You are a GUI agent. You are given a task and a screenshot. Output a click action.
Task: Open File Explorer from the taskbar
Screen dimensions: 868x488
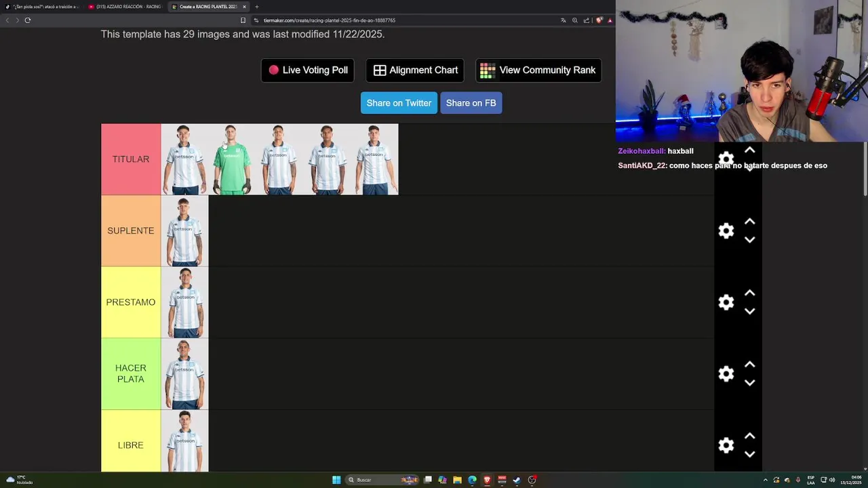457,480
